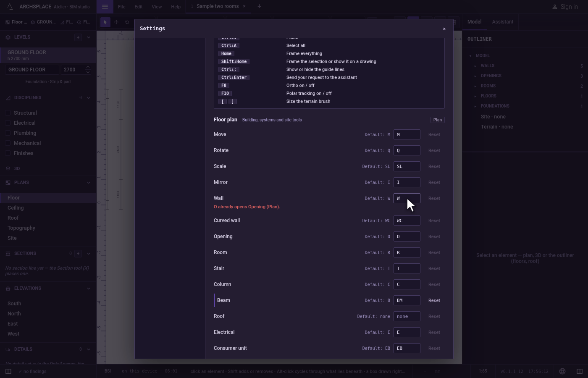
Task: Click the rotate tool icon
Action: pyautogui.click(x=127, y=22)
